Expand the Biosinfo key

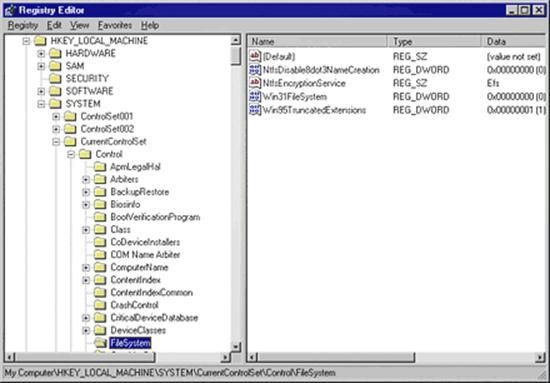(x=86, y=205)
